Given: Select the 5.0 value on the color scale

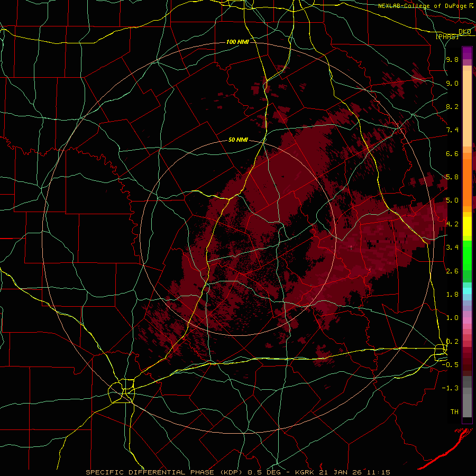Looking at the screenshot, I should 452,200.
